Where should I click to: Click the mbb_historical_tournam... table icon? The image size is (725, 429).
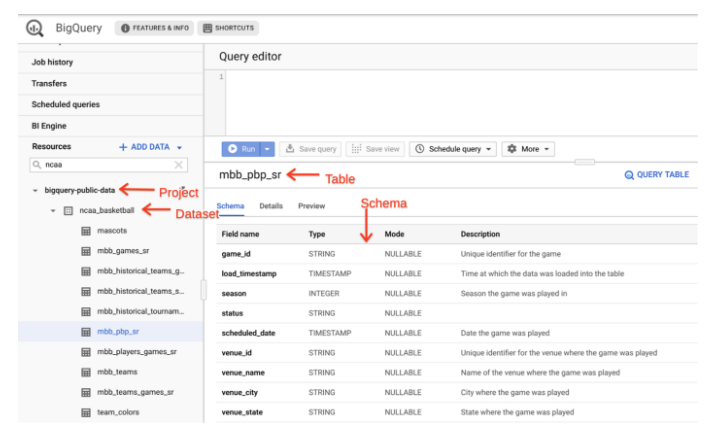(x=86, y=312)
